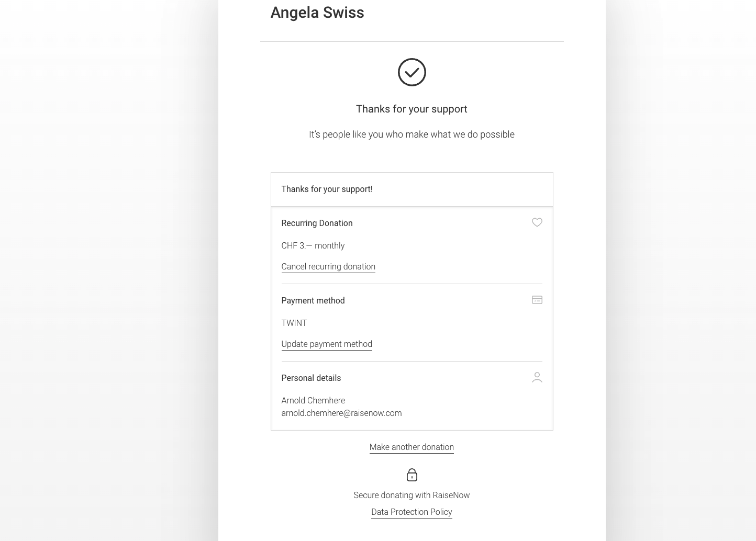
Task: Click the heart icon beside Recurring Donation
Action: pos(537,222)
